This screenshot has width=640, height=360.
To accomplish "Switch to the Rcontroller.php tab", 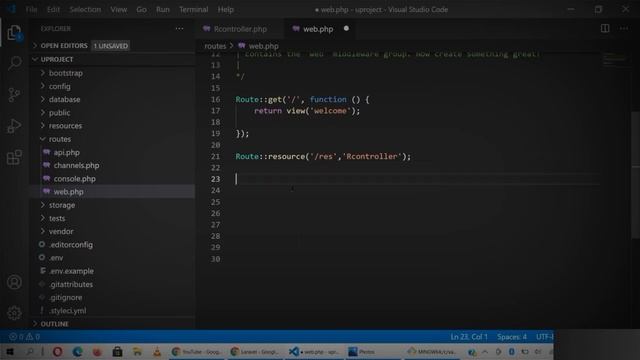I will click(240, 29).
